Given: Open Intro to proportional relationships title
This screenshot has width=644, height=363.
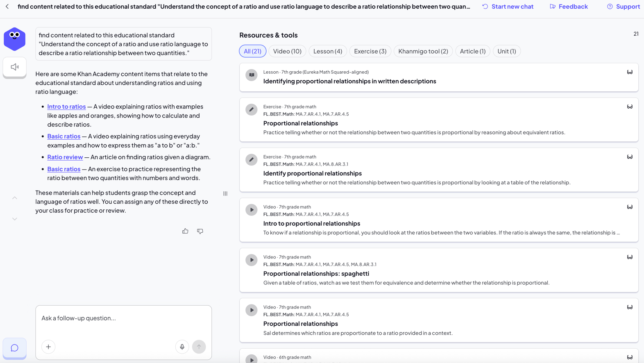Looking at the screenshot, I should [311, 223].
